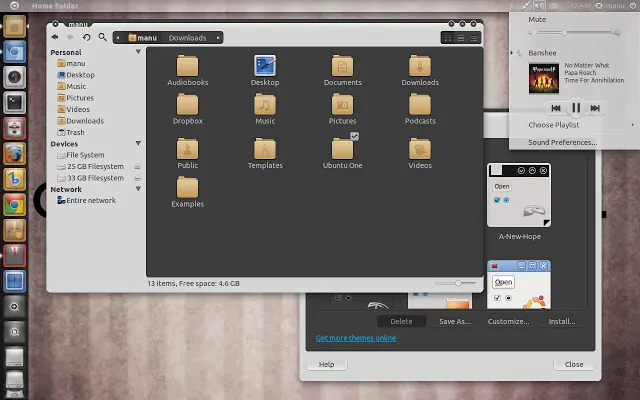The height and width of the screenshot is (400, 640).
Task: Launch Firefox from the launcher
Action: coord(14,154)
